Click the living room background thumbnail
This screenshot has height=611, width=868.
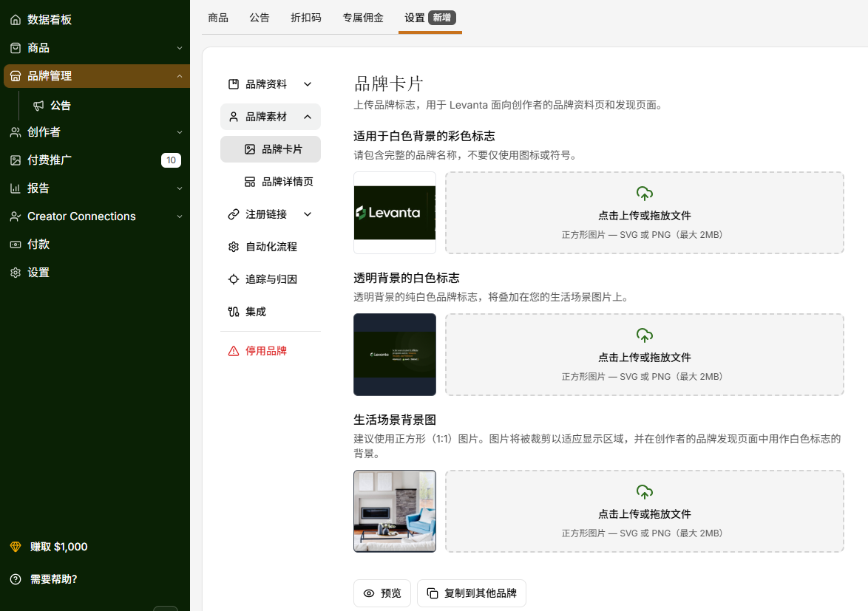click(395, 511)
